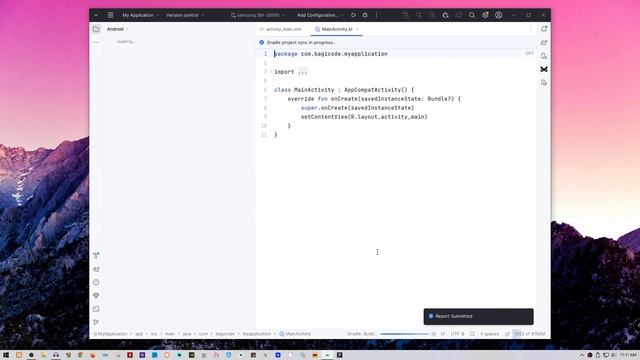Open the Windows Start button
640x360 pixels.
tap(6, 355)
